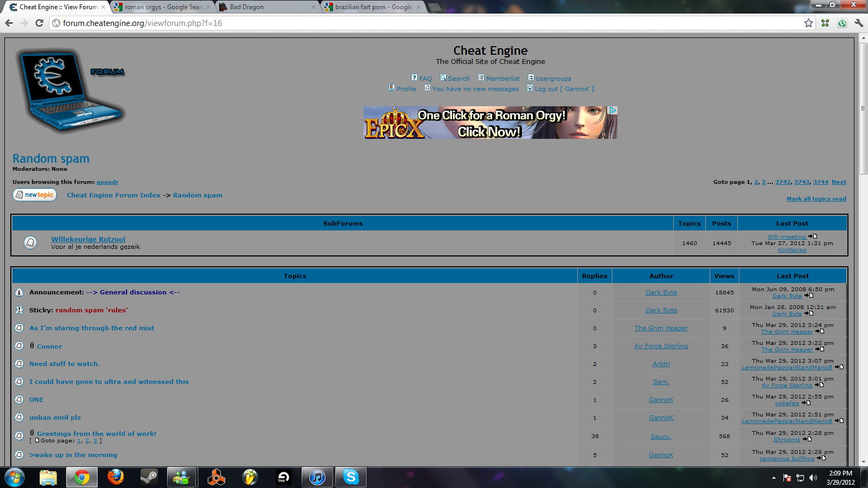Image resolution: width=868 pixels, height=488 pixels.
Task: Open 'General discussion' announcement link
Action: coord(133,292)
